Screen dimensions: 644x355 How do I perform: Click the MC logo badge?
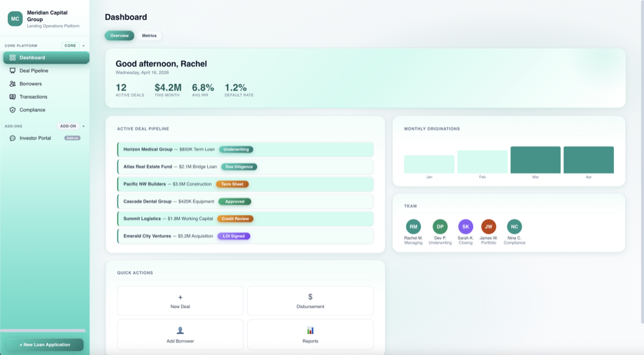tap(15, 19)
